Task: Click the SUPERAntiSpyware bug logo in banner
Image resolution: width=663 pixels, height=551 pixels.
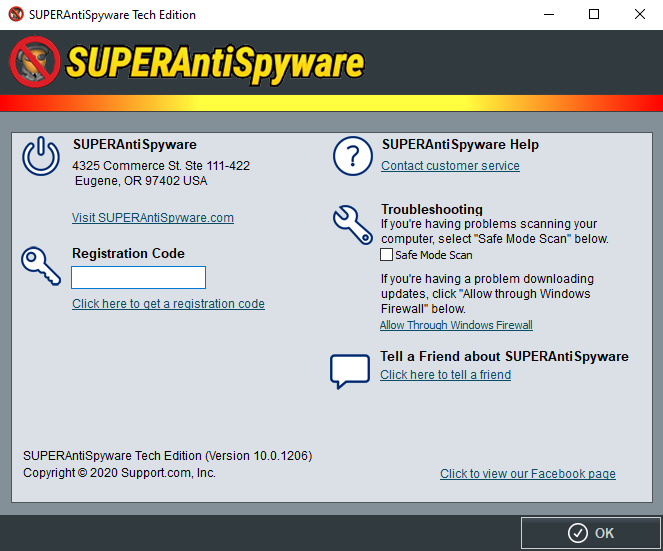Action: point(34,62)
